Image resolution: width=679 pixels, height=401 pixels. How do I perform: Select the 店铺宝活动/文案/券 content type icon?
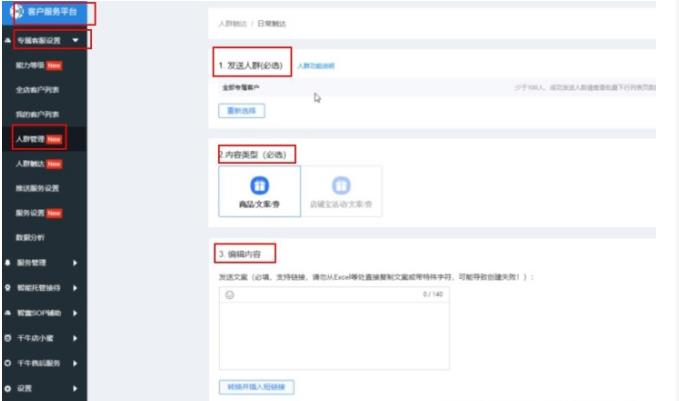[341, 185]
